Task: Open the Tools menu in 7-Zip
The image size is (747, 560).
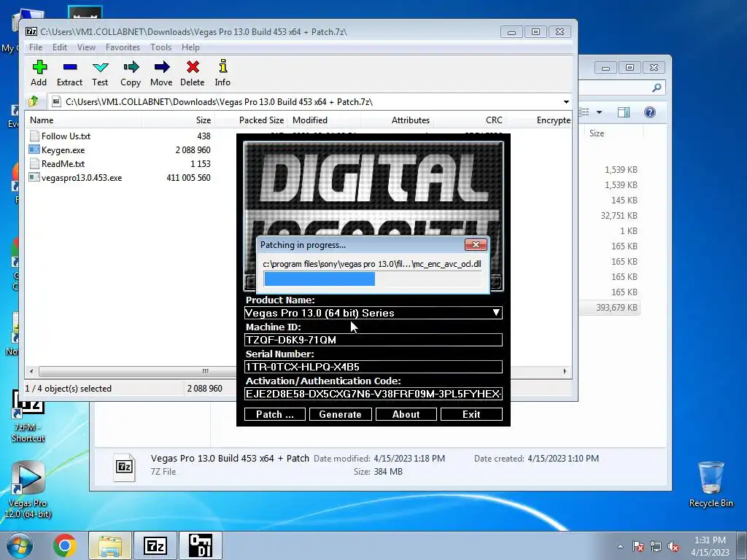Action: 161,47
